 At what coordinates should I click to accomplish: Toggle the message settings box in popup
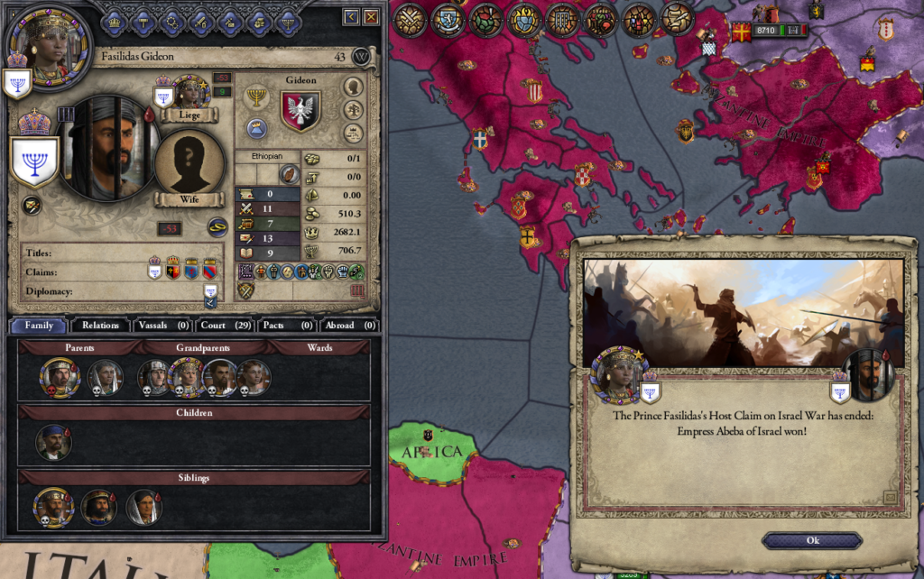[x=891, y=498]
